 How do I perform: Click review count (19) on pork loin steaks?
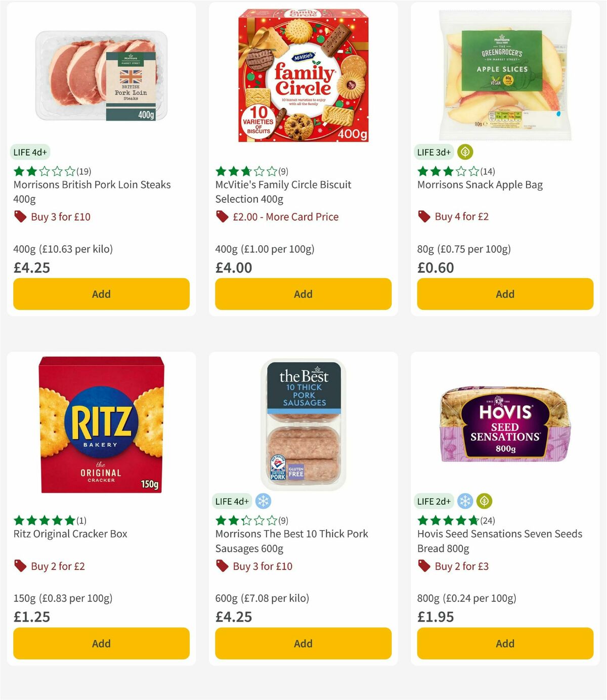click(84, 171)
